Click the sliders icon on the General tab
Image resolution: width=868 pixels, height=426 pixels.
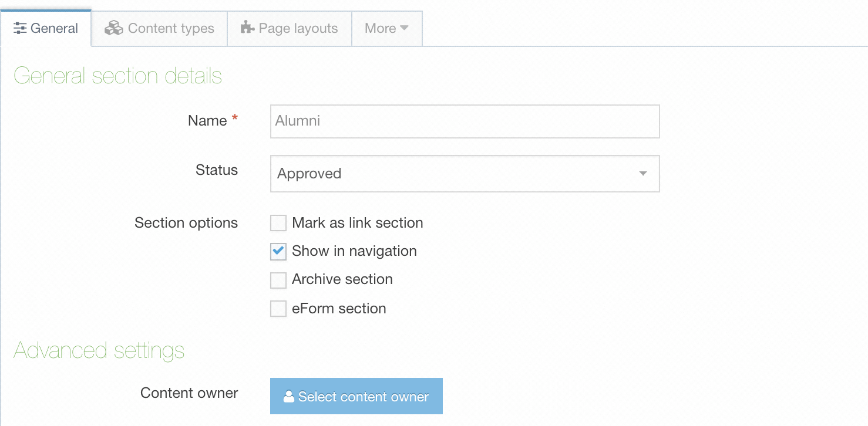point(20,28)
